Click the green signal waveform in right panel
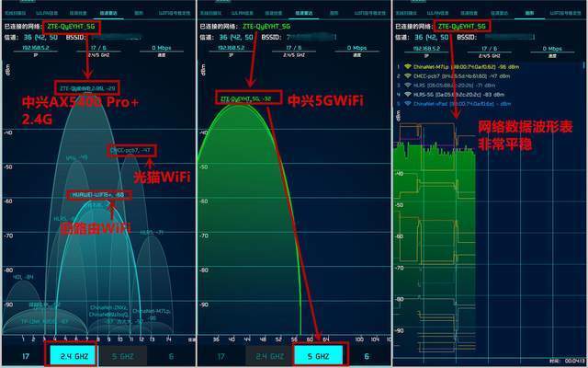Screen dimensions: 588x368 point(435,240)
